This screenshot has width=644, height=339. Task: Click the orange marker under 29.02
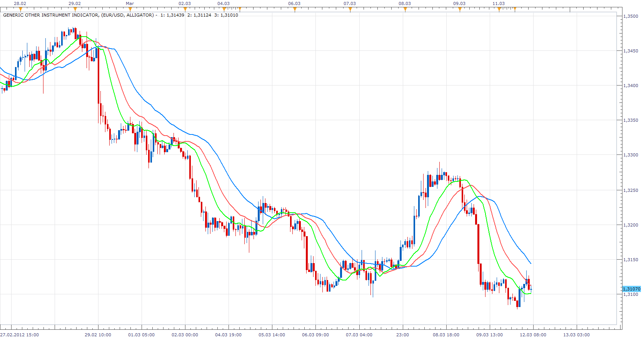click(x=75, y=9)
